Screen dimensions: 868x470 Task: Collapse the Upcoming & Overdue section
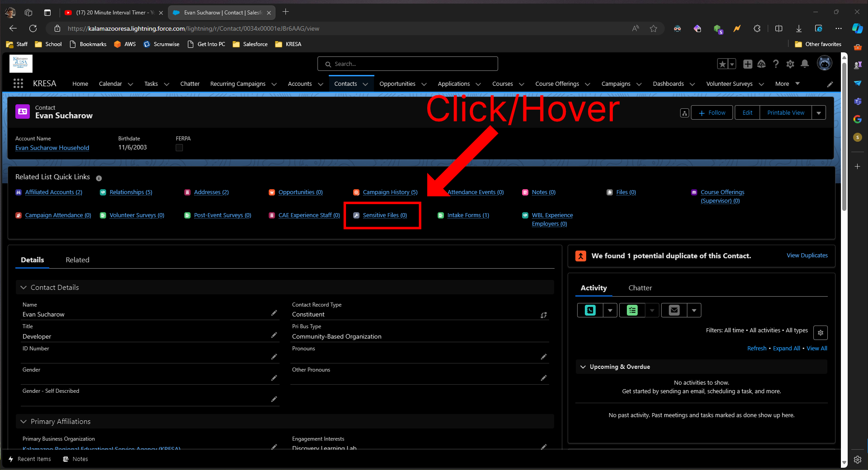(583, 367)
